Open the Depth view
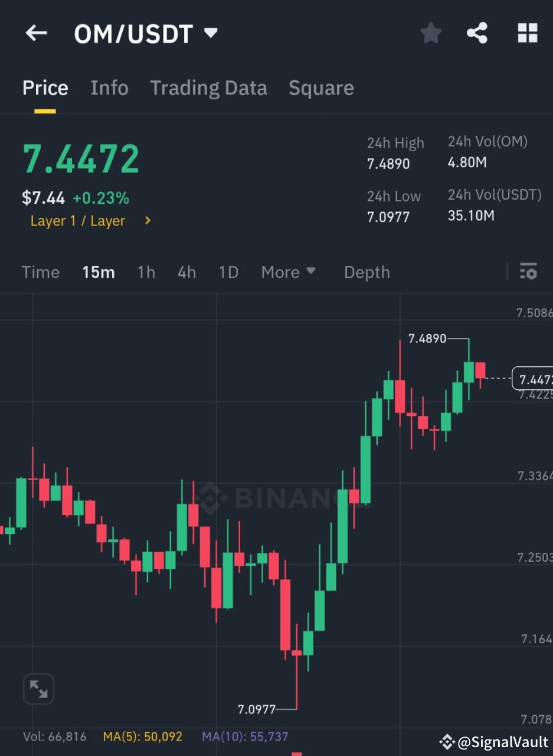Viewport: 553px width, 756px height. point(367,272)
